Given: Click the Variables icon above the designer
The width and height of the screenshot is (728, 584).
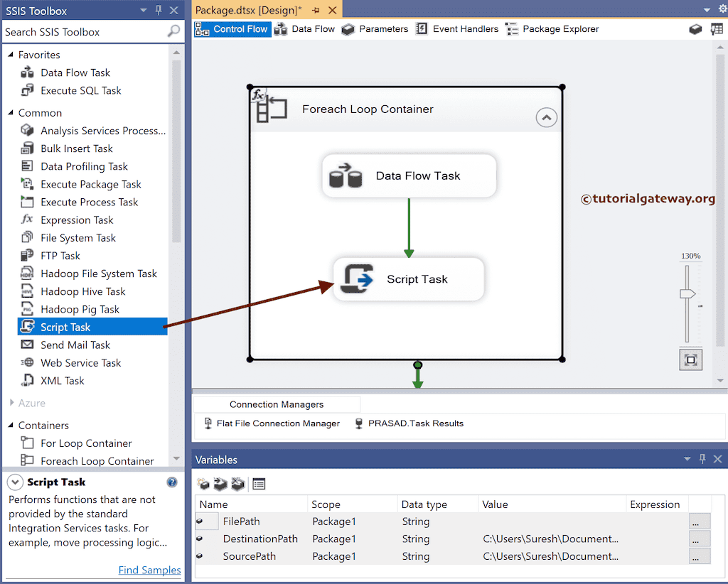Looking at the screenshot, I should (x=718, y=28).
